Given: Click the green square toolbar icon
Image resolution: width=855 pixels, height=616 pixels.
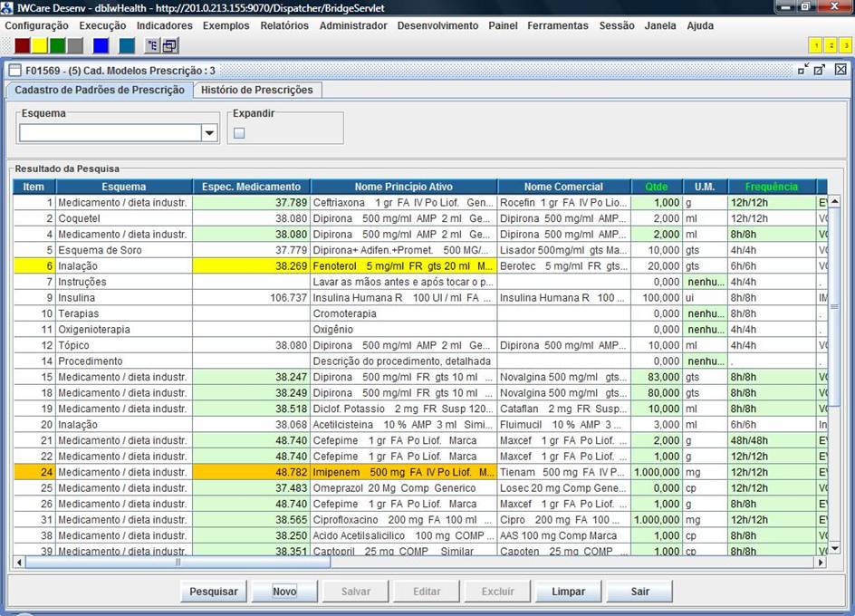Looking at the screenshot, I should [x=57, y=45].
